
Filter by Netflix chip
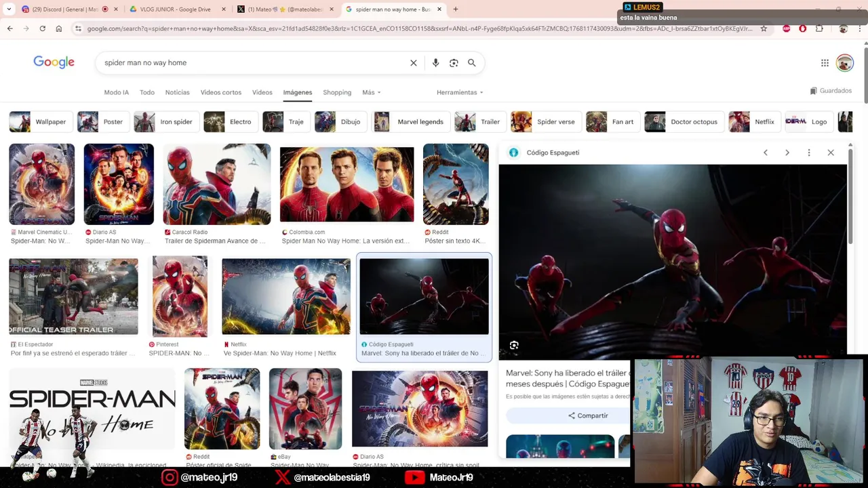click(x=753, y=122)
